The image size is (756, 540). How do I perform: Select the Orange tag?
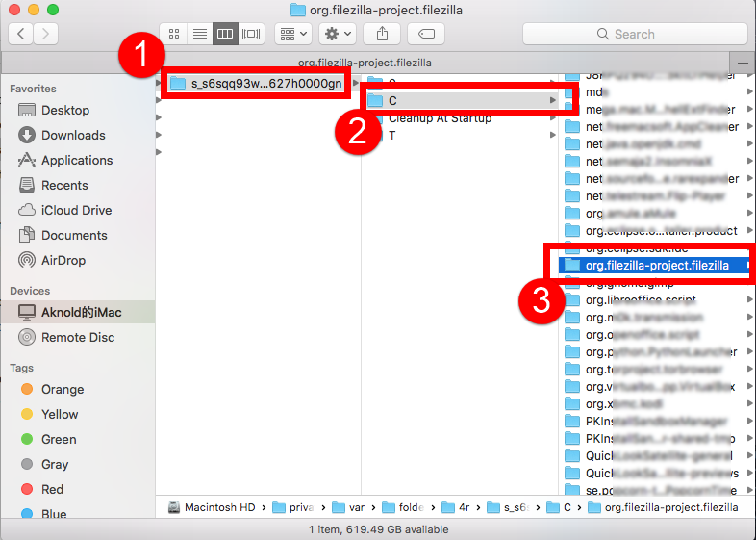click(63, 390)
